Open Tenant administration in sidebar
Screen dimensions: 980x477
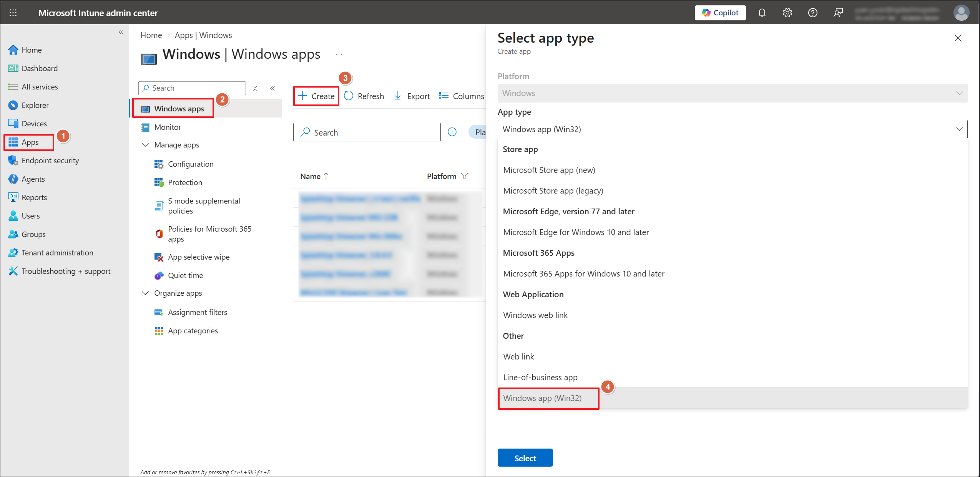(51, 253)
